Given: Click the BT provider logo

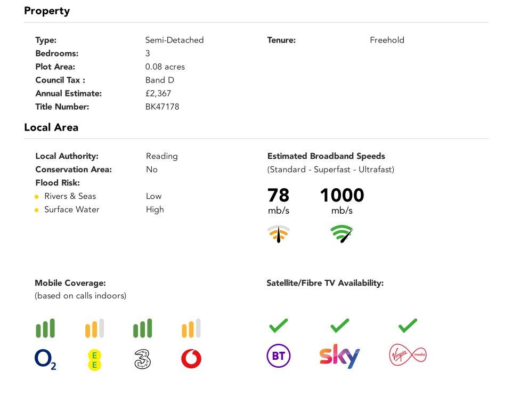Looking at the screenshot, I should click(279, 356).
